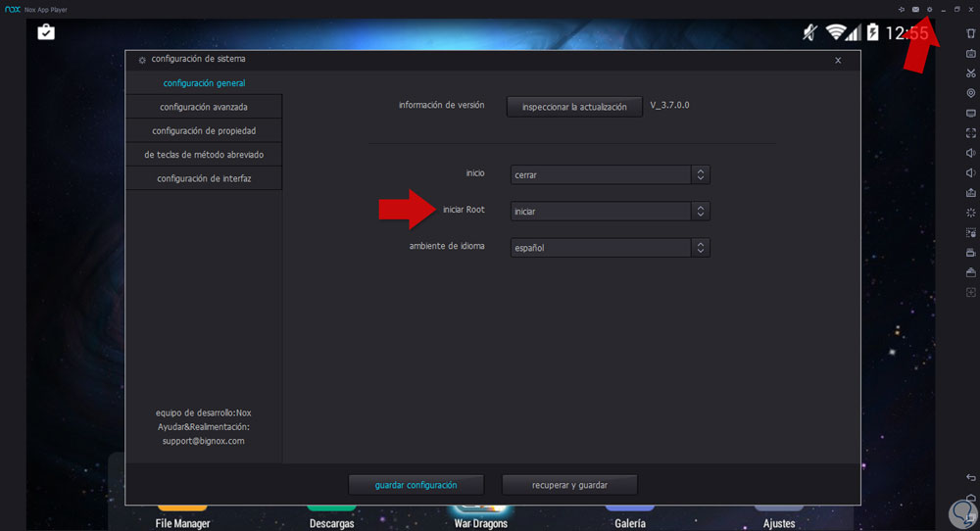Select the configuración general tab

pos(204,83)
